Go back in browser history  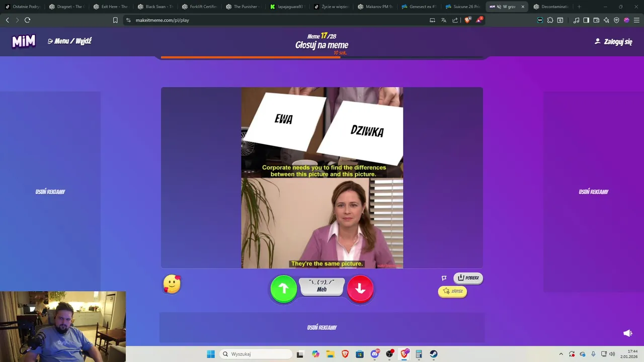(7, 20)
